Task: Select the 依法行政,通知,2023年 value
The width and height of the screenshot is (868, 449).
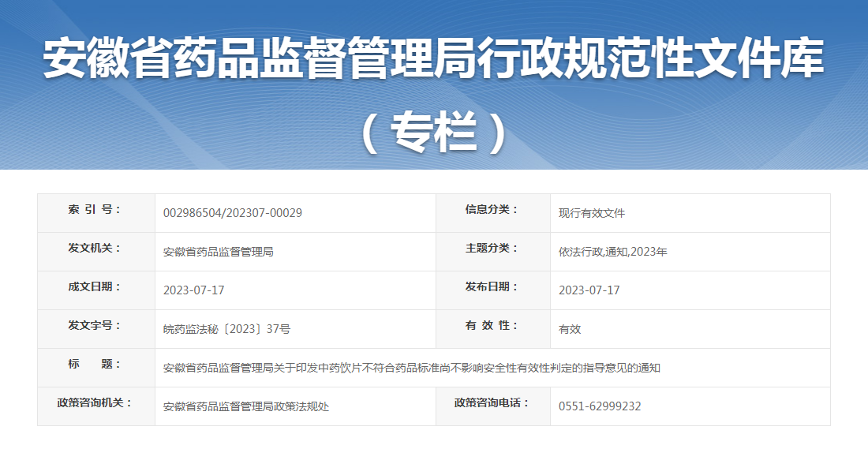Action: click(613, 252)
